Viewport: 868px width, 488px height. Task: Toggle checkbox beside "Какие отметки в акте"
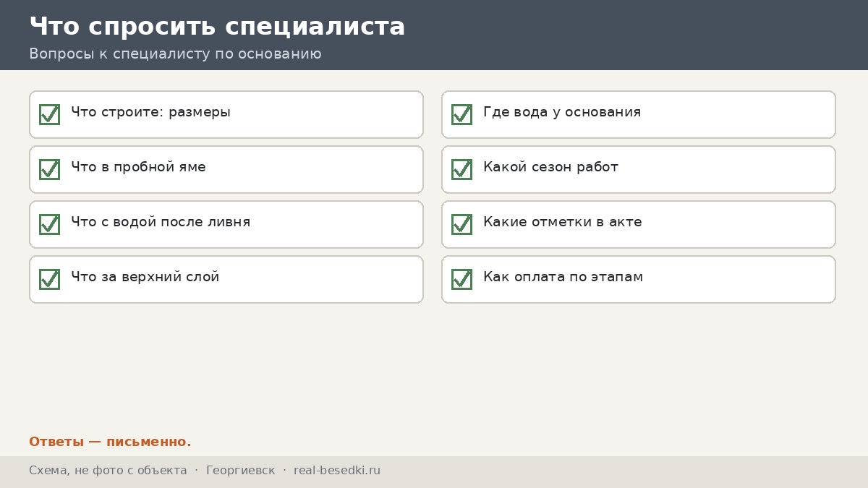pos(461,224)
